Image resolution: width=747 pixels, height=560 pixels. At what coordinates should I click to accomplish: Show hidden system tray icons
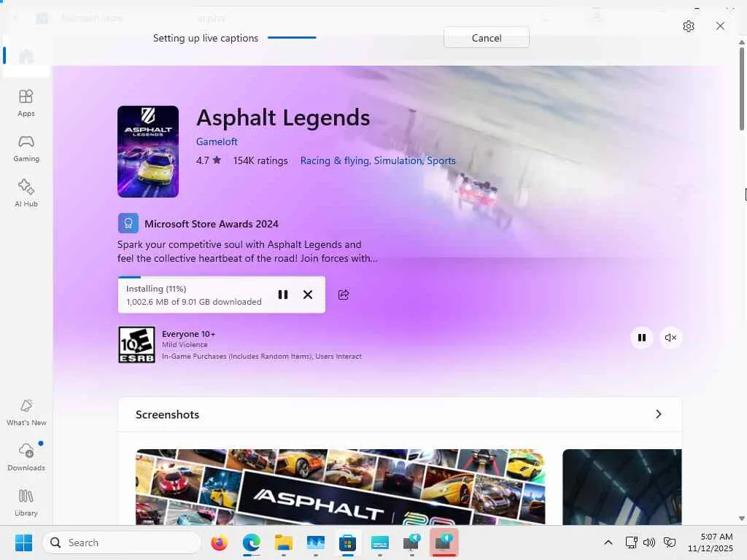click(608, 542)
